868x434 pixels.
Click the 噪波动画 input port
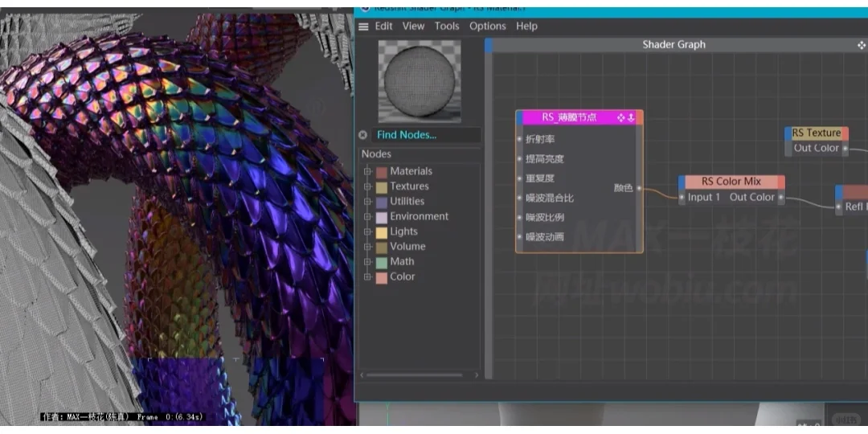coord(519,237)
